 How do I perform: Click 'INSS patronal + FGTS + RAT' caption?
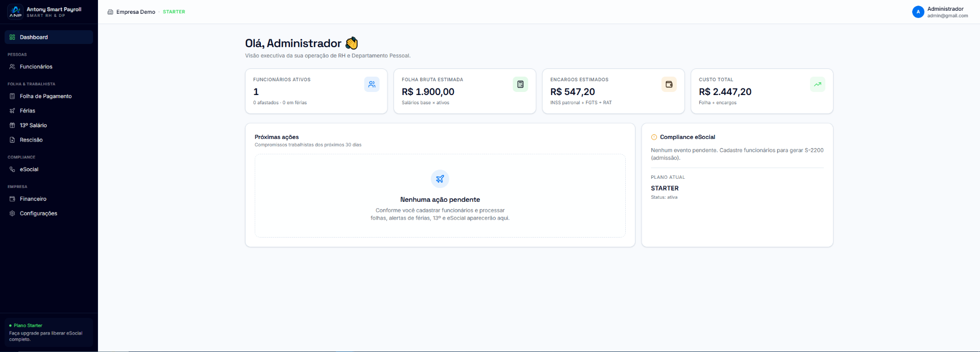coord(581,103)
